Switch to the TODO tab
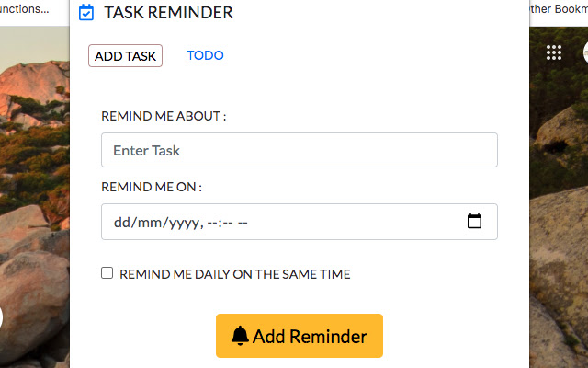This screenshot has height=368, width=588. [x=205, y=55]
